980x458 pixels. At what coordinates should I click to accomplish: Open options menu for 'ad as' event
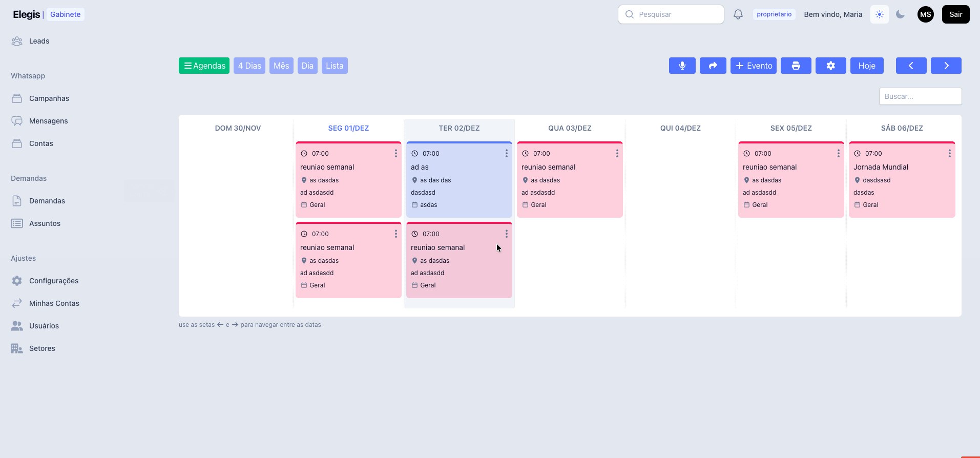[x=506, y=153]
